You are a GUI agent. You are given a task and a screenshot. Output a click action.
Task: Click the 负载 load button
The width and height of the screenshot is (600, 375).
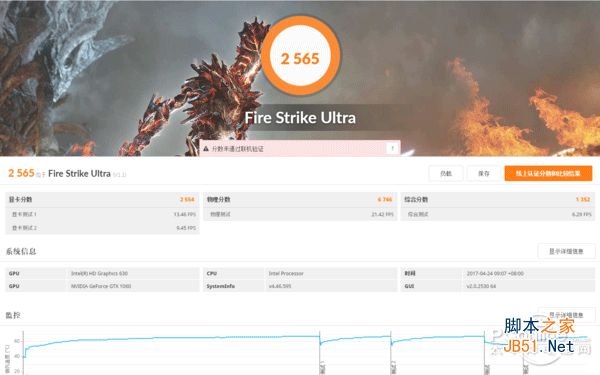click(446, 173)
